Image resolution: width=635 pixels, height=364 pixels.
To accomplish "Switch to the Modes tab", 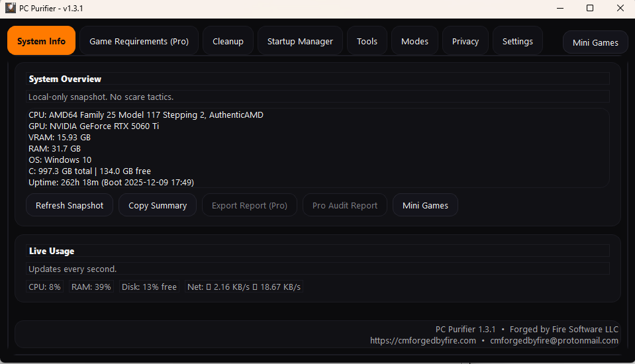I will point(415,41).
